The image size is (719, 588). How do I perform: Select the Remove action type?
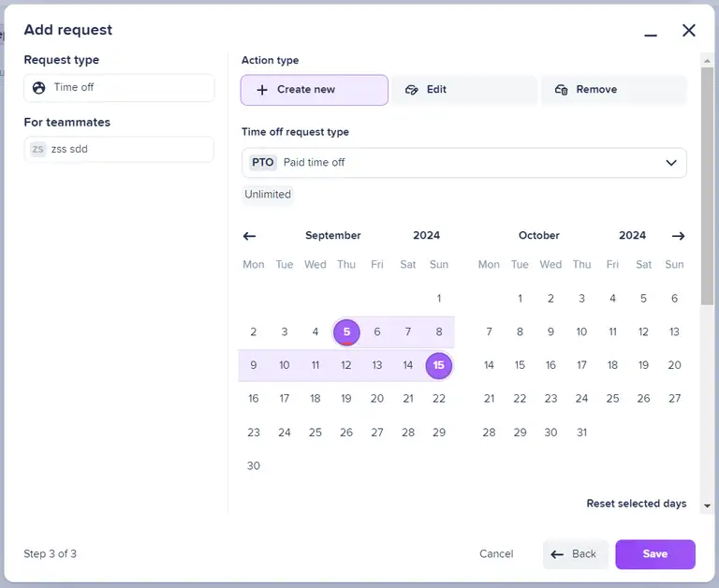(613, 90)
